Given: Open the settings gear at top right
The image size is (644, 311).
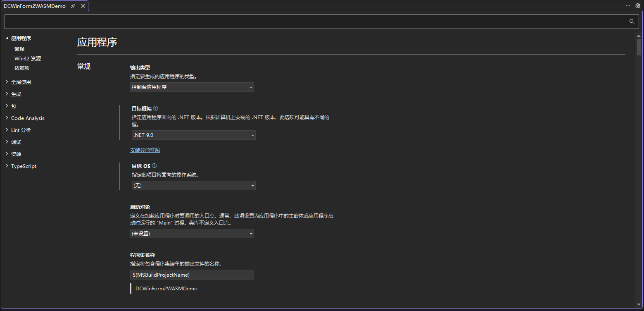Looking at the screenshot, I should click(x=637, y=6).
